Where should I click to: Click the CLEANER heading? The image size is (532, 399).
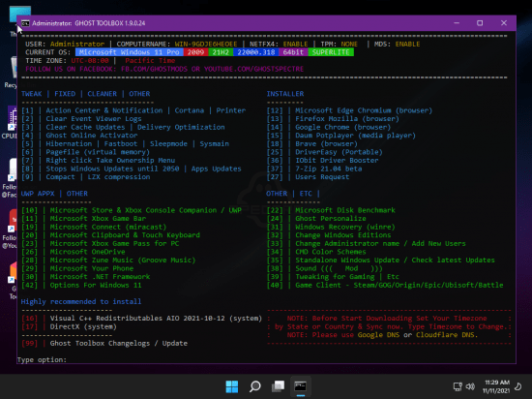coord(103,94)
